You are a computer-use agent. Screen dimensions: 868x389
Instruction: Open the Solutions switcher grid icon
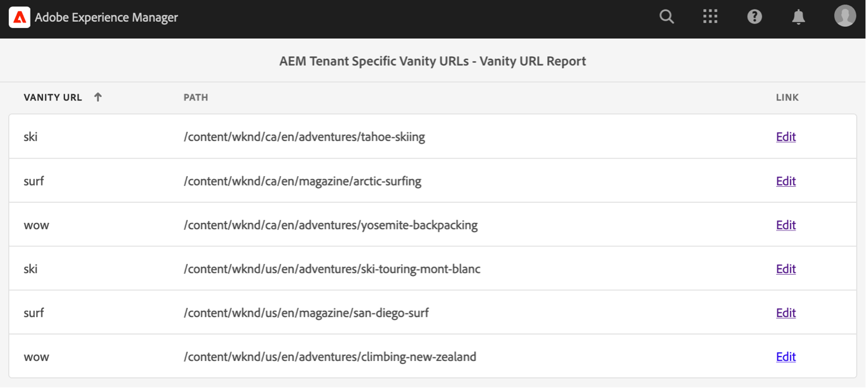(x=710, y=16)
